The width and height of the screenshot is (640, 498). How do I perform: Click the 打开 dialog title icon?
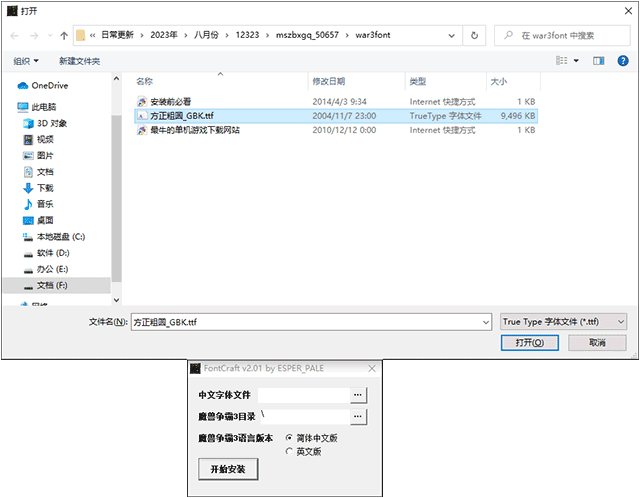pos(12,11)
